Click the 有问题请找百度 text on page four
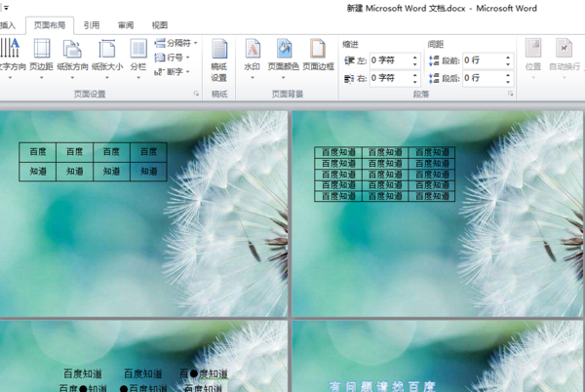This screenshot has width=585, height=392. pos(382,387)
